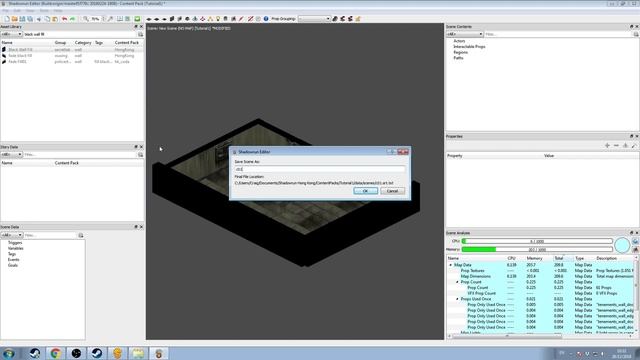
Task: Open the Windows Start button
Action: [x=9, y=353]
